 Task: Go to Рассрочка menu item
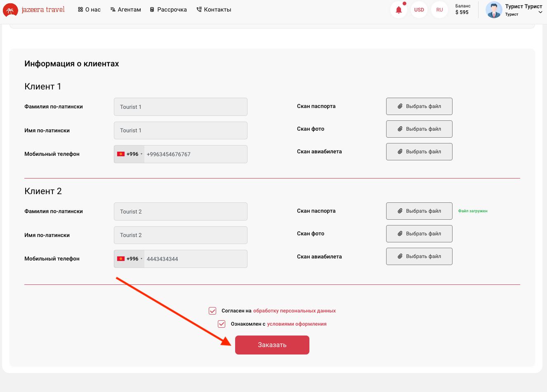[168, 9]
